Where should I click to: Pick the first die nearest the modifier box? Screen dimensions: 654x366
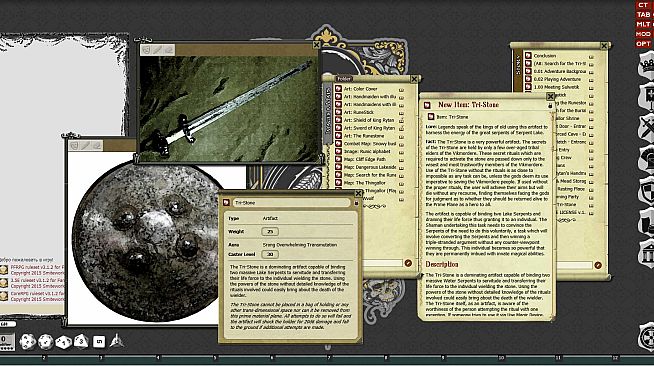tap(27, 341)
